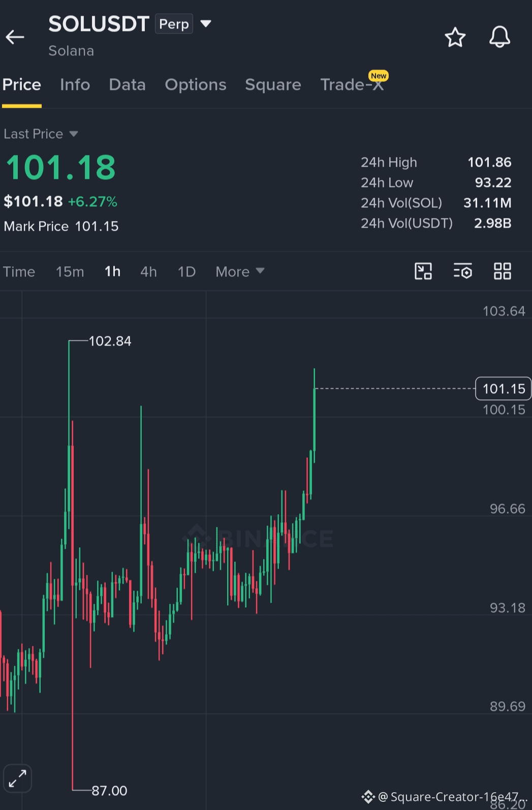Open the Data tab
Viewport: 532px width, 810px height.
point(128,85)
